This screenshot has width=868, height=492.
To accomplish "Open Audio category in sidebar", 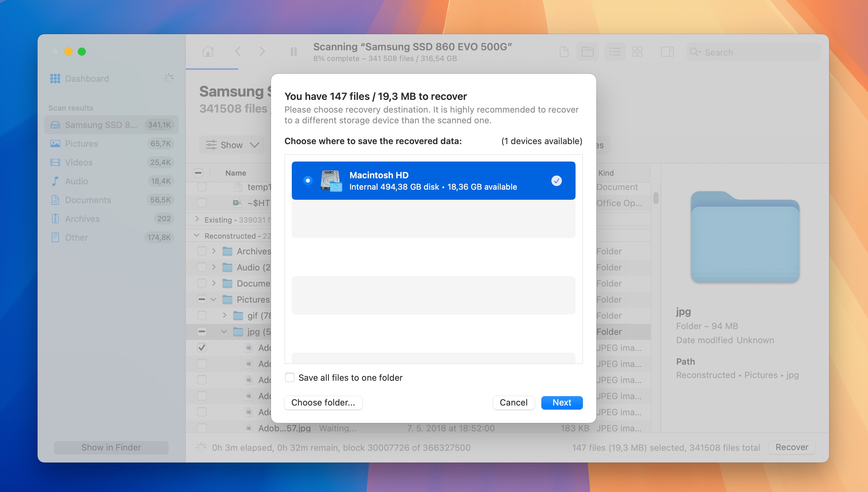I will [111, 181].
